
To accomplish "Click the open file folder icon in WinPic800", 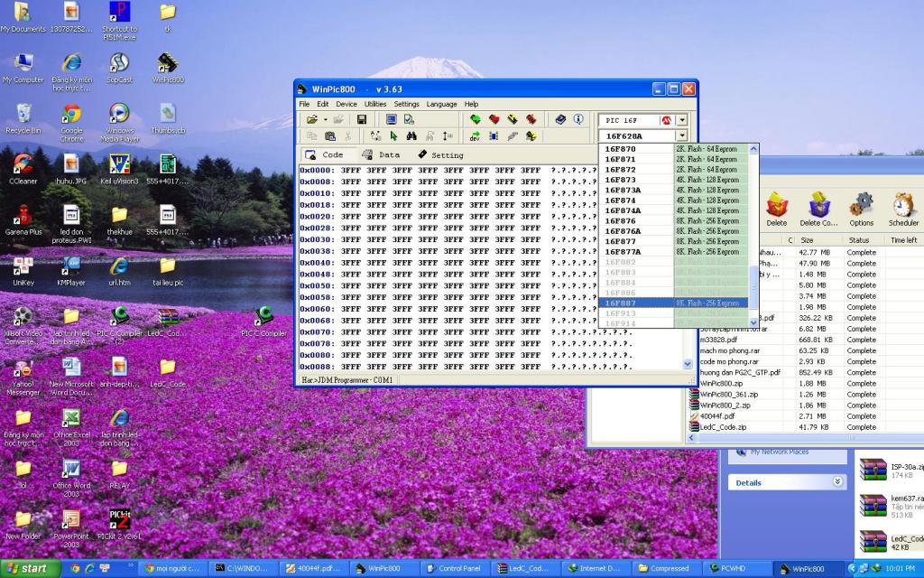I will [x=312, y=120].
